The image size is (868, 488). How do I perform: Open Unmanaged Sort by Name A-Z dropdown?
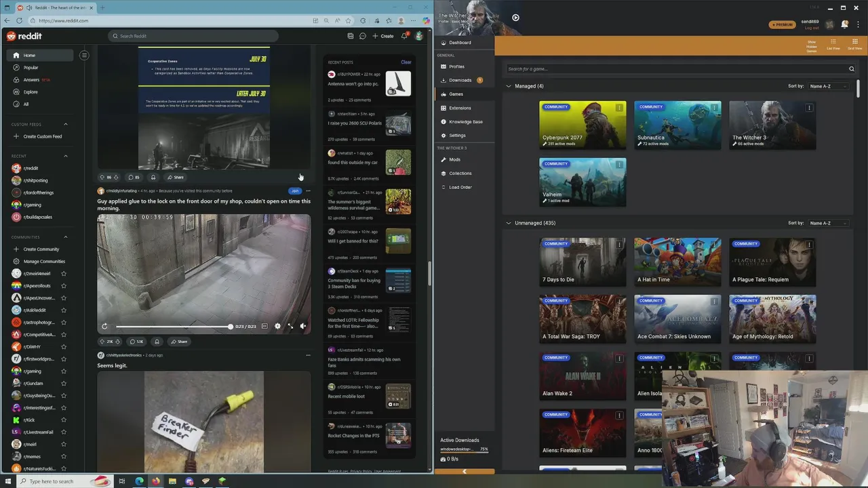pos(828,223)
